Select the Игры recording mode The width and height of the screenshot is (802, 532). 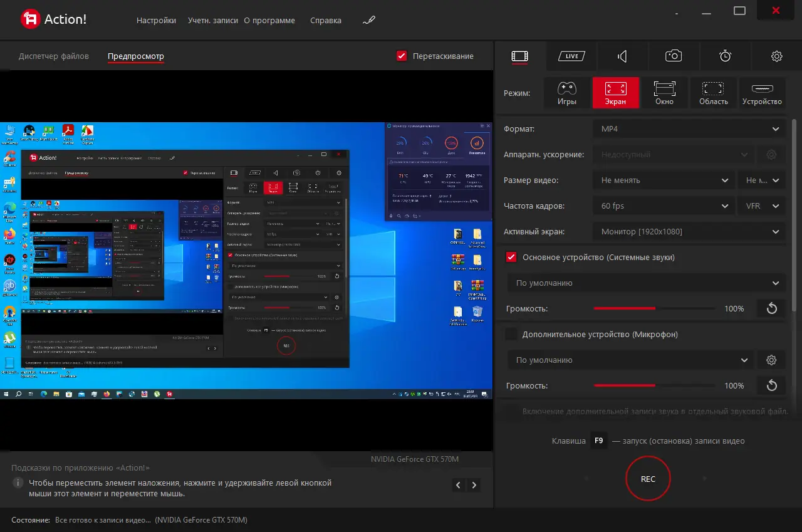(x=566, y=93)
